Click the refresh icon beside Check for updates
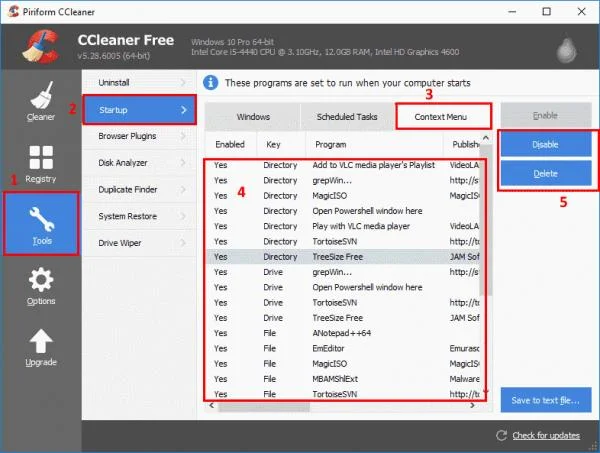 point(501,435)
